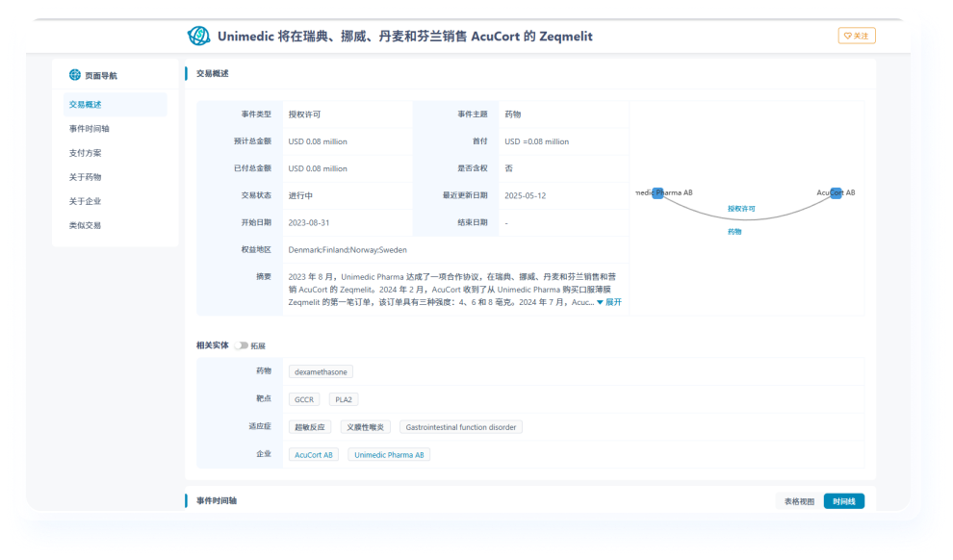The height and width of the screenshot is (560, 953).
Task: Open 类似交易 in the page navigation
Action: tap(85, 225)
